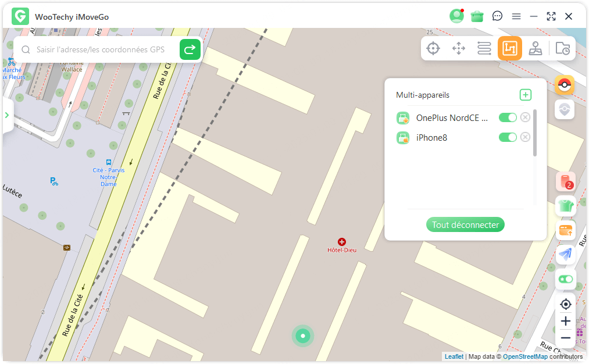
Task: Open the historical records folder icon
Action: click(562, 48)
